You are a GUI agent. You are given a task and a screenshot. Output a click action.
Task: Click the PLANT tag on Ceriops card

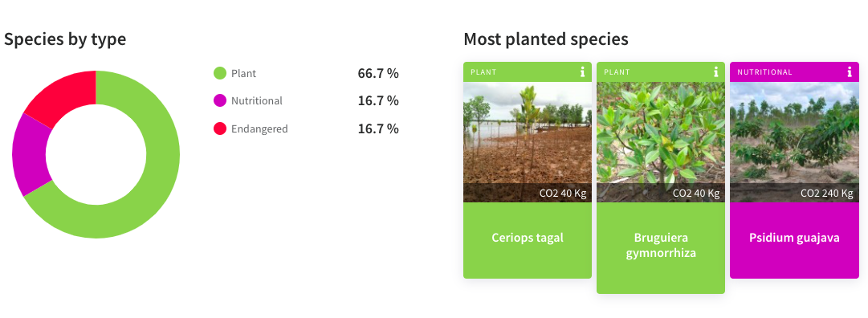coord(483,72)
